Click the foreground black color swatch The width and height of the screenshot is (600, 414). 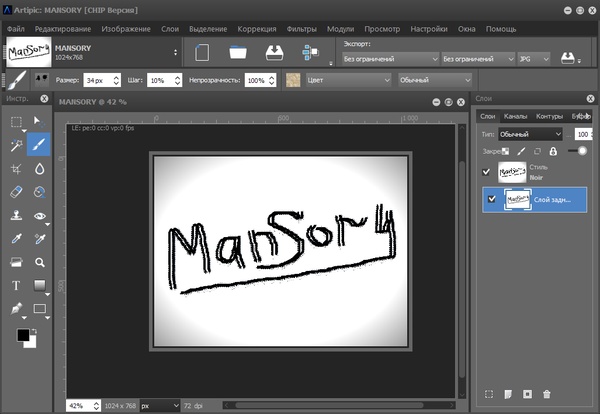21,335
